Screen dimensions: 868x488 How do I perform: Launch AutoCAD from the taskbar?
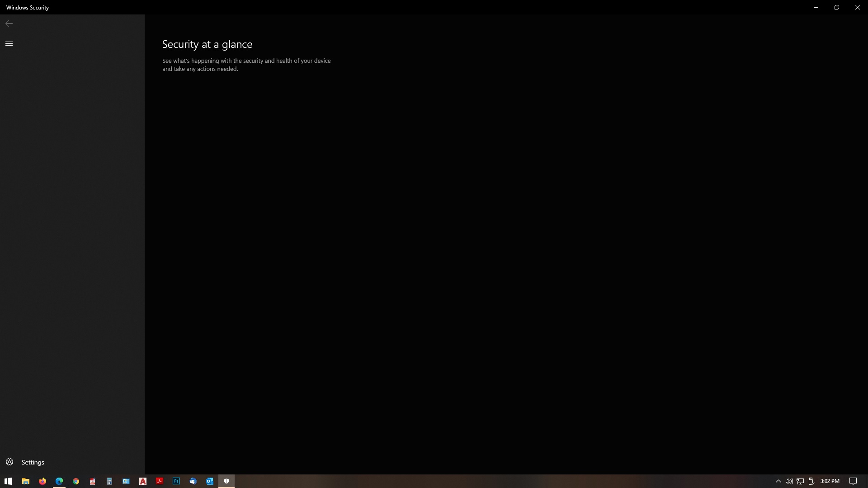[x=143, y=481]
